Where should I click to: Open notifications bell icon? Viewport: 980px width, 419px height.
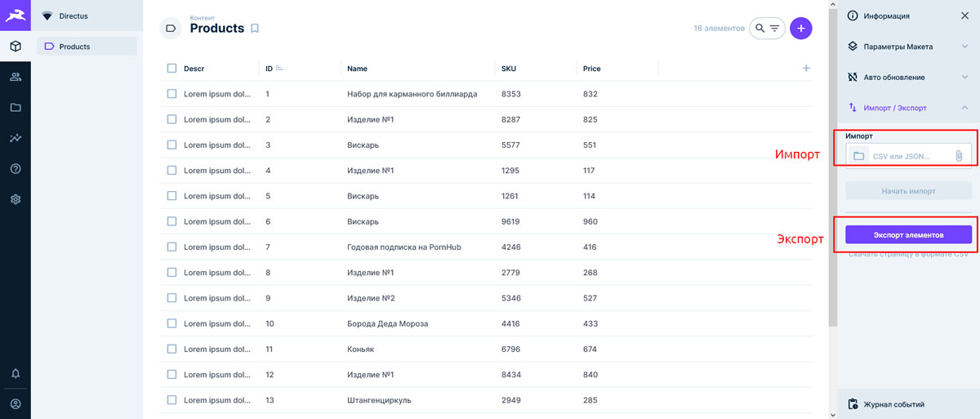click(x=16, y=373)
